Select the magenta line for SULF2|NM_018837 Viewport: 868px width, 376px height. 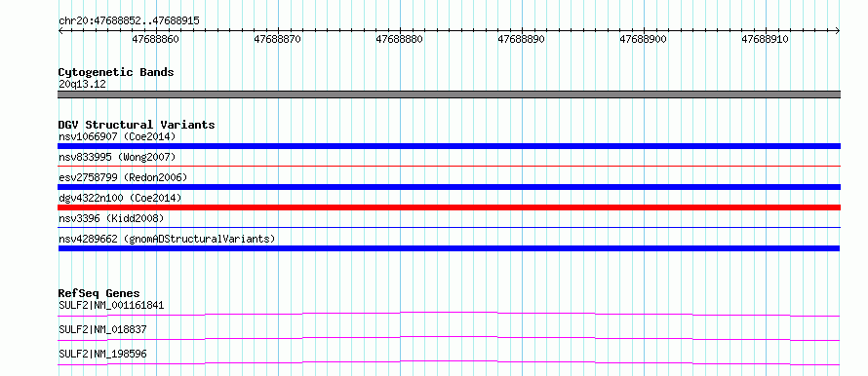(449, 338)
